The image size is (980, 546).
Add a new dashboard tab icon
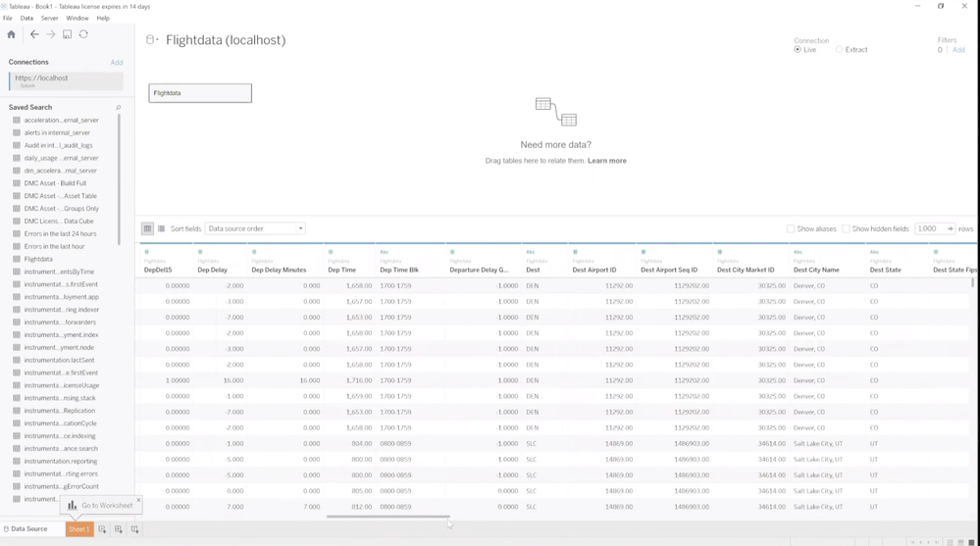[118, 529]
